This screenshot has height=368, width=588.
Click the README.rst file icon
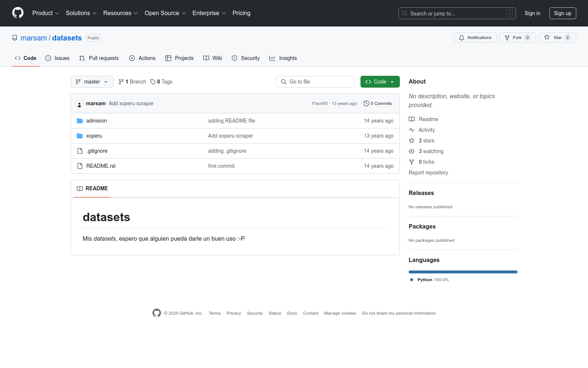click(80, 166)
